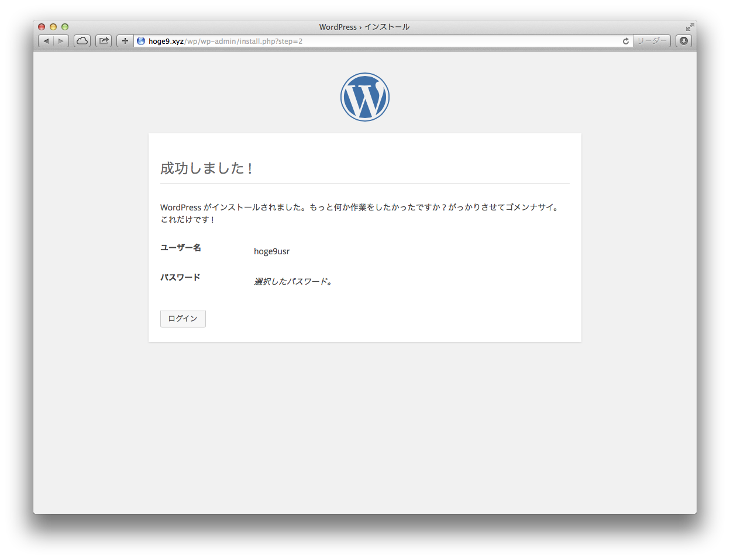730x560 pixels.
Task: Minimize the window with the yellow button
Action: click(53, 27)
